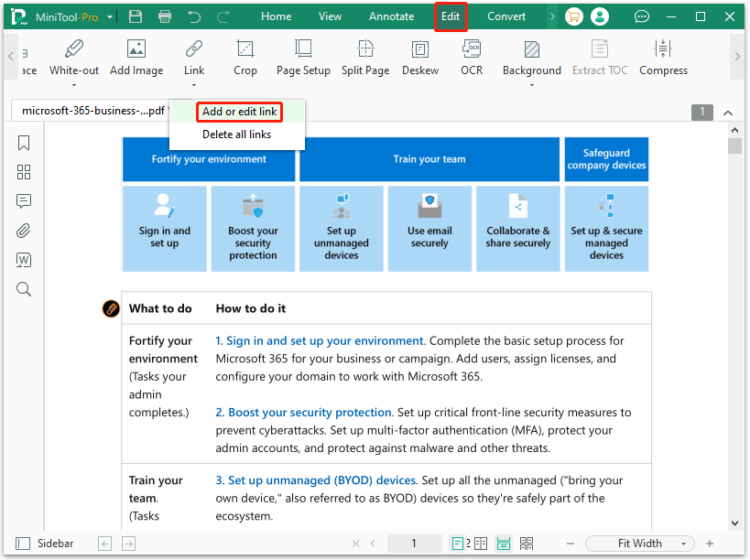Click the Compress tool
This screenshot has width=750, height=560.
663,57
